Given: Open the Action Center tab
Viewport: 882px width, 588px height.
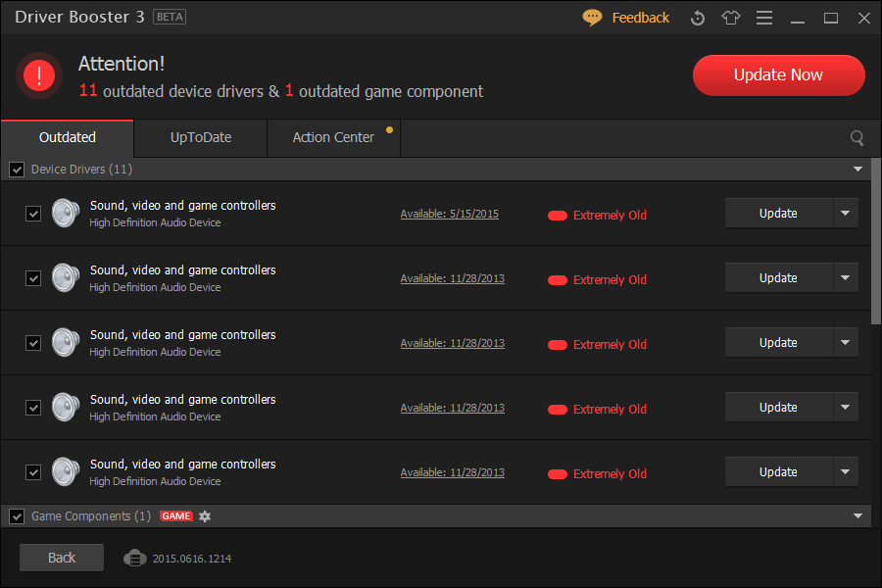Looking at the screenshot, I should pyautogui.click(x=333, y=138).
